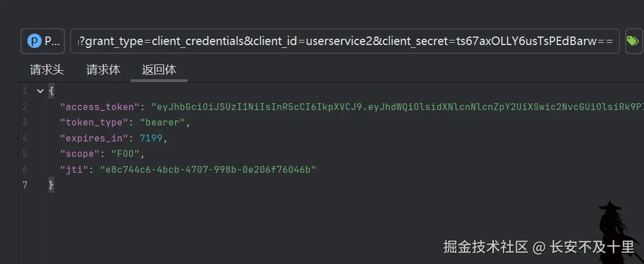Click line number 7 in the gutter

[24, 185]
